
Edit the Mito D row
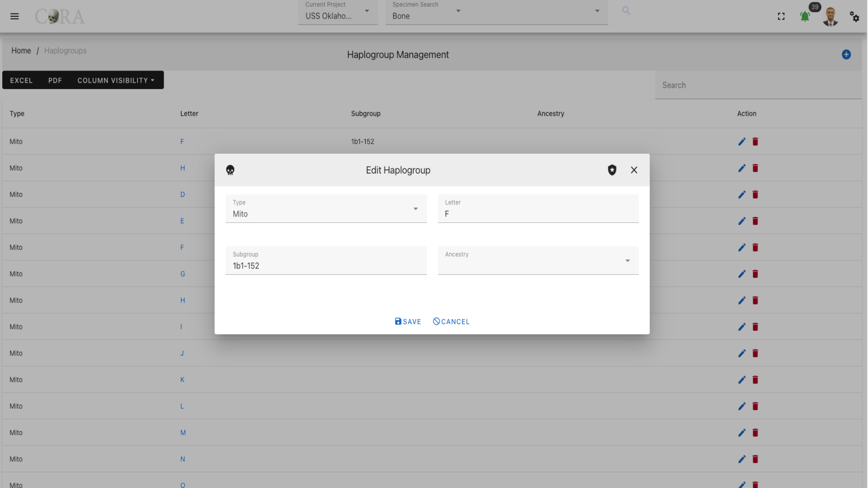(742, 195)
